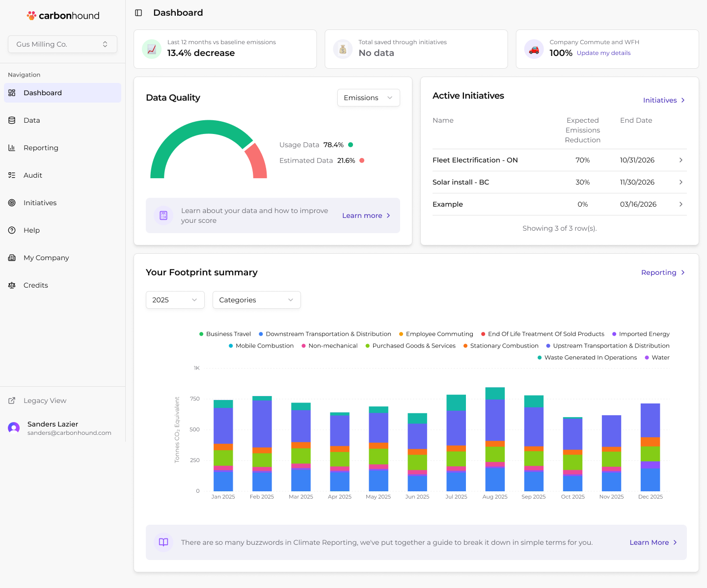This screenshot has width=707, height=588.
Task: Click the My Company building icon
Action: click(12, 258)
